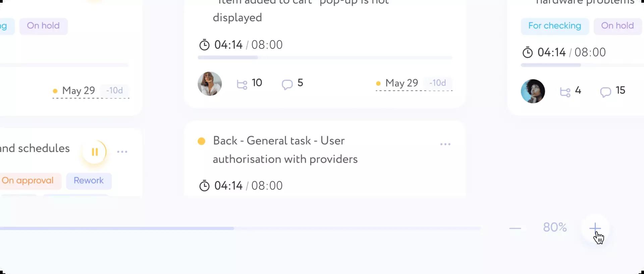Open comments icon showing 5
644x274 pixels.
(x=287, y=84)
